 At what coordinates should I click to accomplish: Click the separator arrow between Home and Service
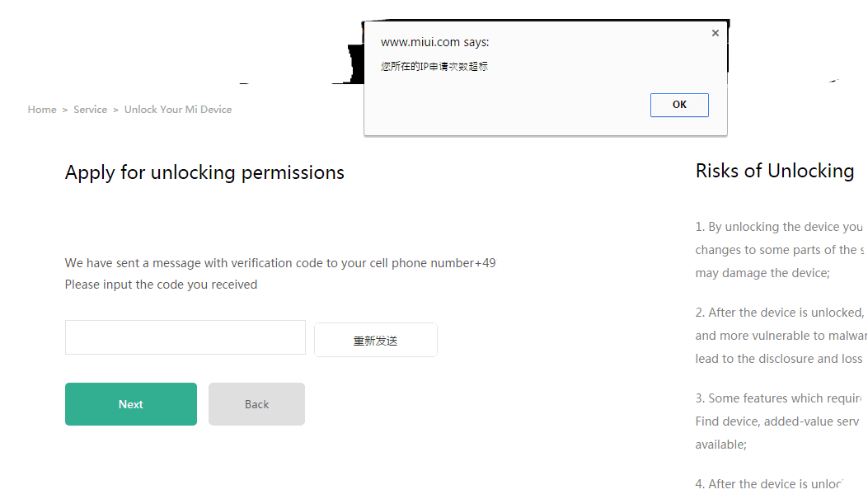tap(65, 111)
